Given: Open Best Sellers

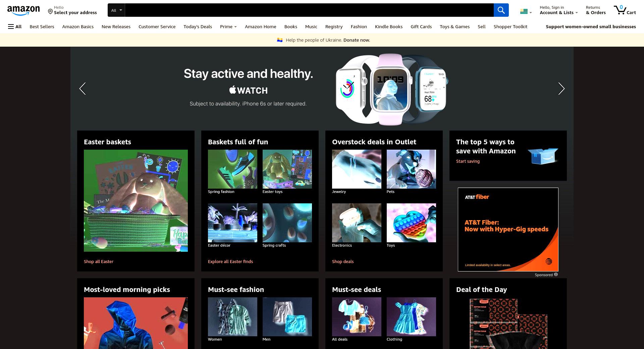Looking at the screenshot, I should [42, 27].
